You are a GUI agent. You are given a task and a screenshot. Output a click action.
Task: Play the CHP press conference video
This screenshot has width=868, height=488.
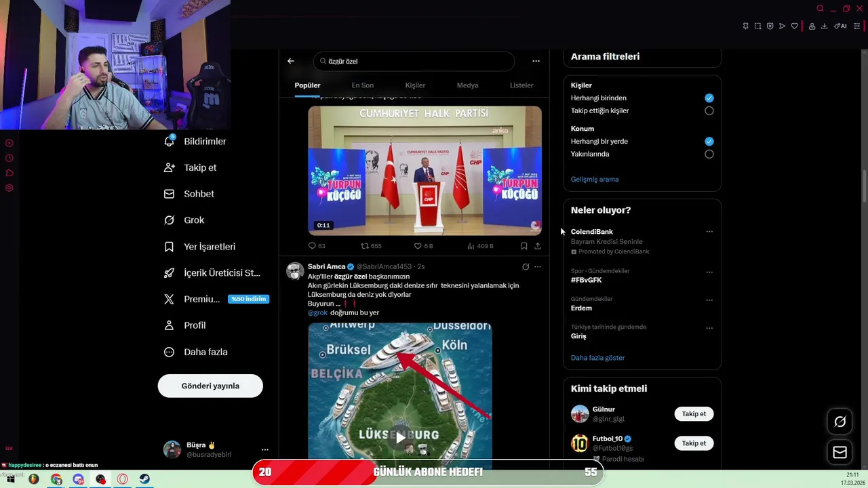[425, 171]
